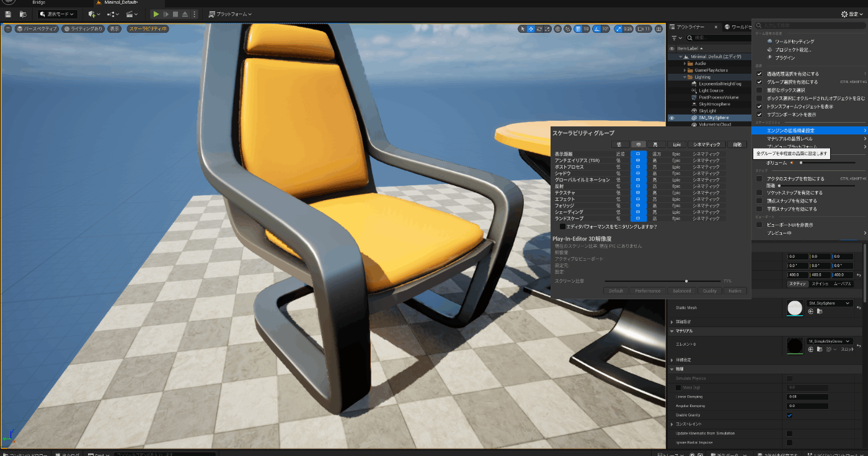868x456 pixels.
Task: Click the Blueprints toolbar icon
Action: [113, 14]
